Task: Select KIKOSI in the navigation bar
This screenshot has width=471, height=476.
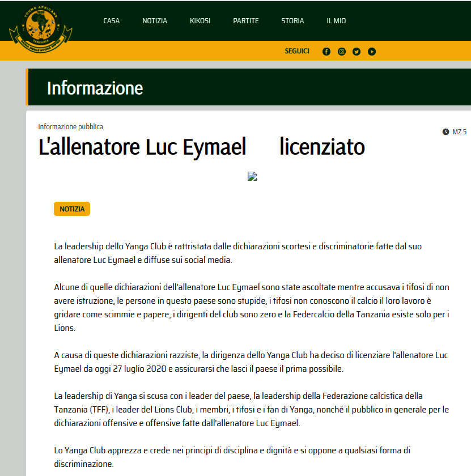Action: pos(200,21)
